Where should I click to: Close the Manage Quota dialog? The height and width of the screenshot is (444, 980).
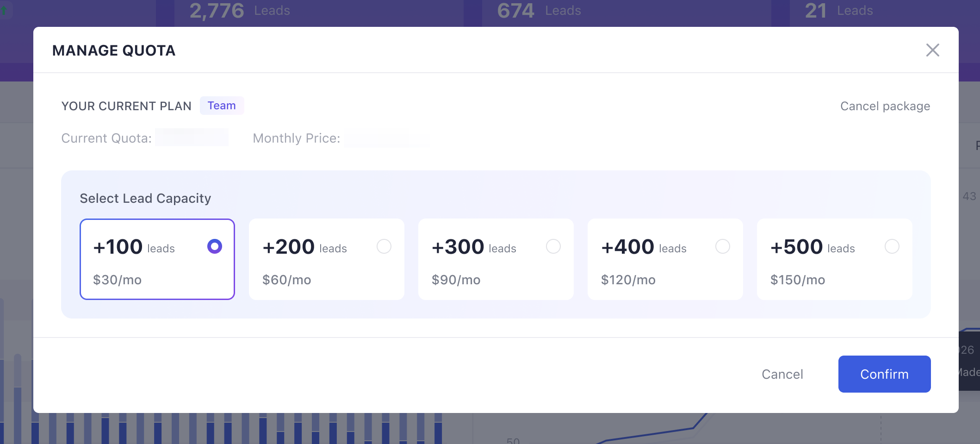point(932,50)
